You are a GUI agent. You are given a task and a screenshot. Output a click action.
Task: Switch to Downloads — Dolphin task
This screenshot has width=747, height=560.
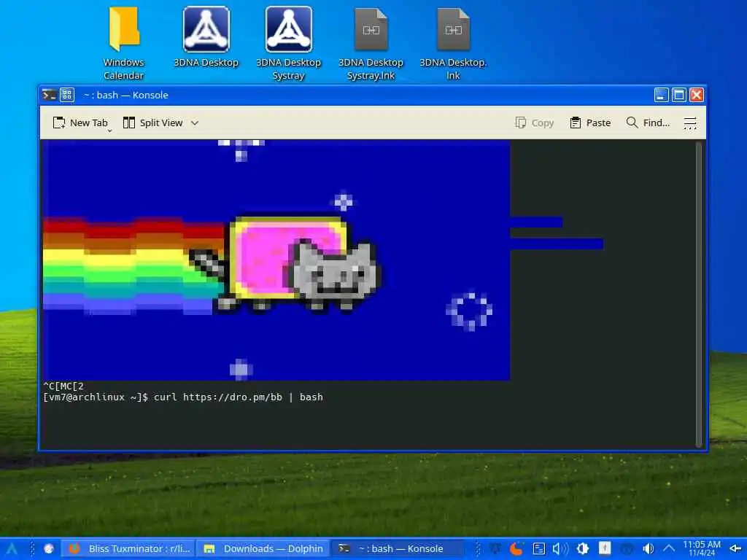pyautogui.click(x=263, y=548)
